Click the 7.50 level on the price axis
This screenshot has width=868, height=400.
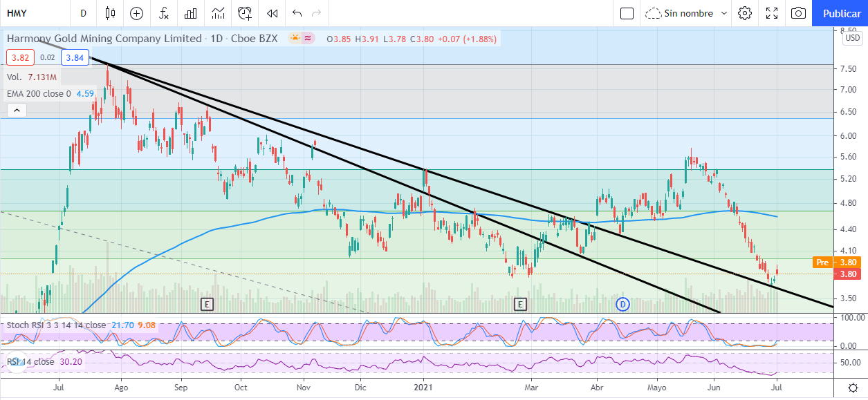click(849, 69)
